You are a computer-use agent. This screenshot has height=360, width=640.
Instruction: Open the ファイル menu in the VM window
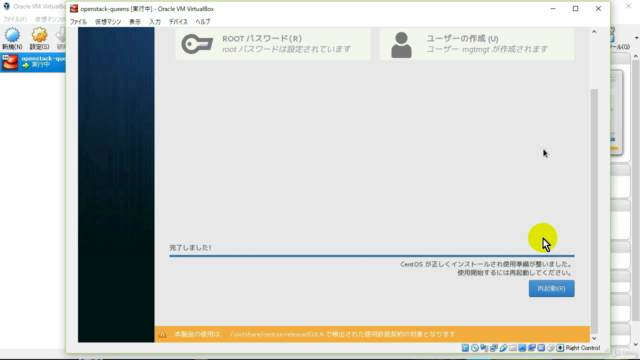(78, 22)
